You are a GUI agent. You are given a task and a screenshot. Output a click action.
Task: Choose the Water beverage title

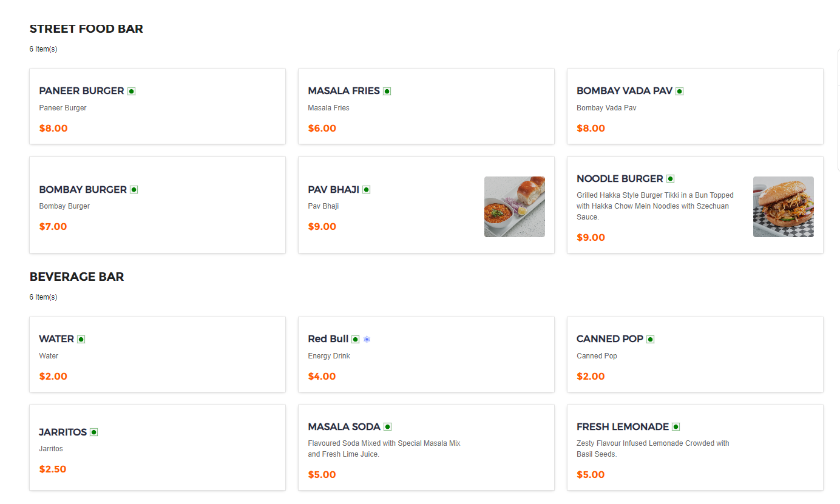click(x=56, y=339)
